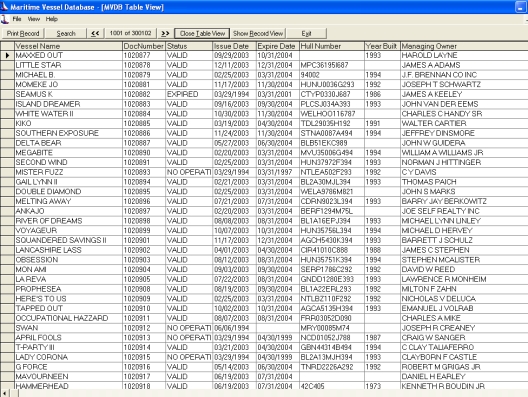Click the record counter 1001 of 300102

(x=130, y=33)
